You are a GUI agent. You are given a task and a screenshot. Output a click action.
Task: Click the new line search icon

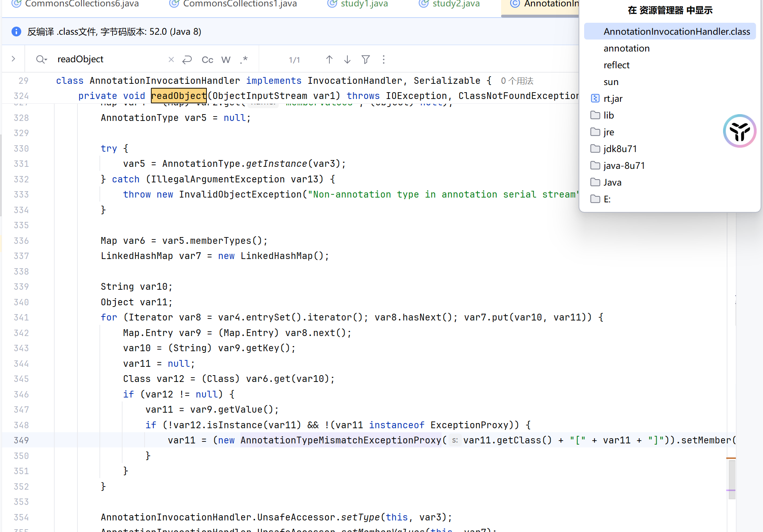tap(187, 59)
